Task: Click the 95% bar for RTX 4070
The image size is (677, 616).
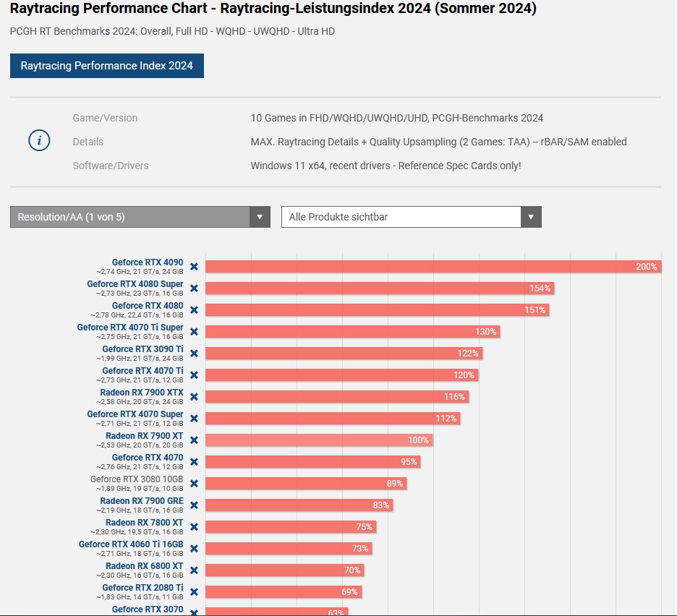Action: click(313, 462)
